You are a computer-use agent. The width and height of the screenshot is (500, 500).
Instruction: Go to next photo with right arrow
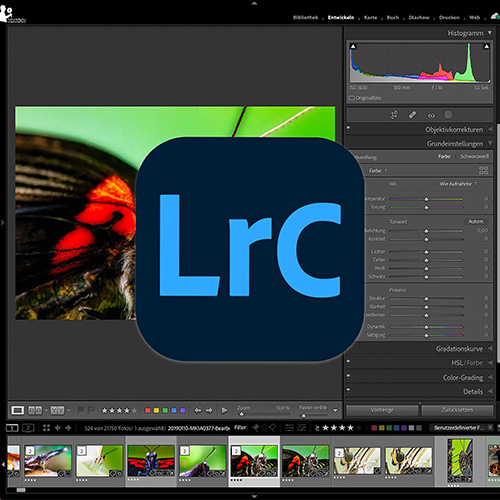coord(209,410)
